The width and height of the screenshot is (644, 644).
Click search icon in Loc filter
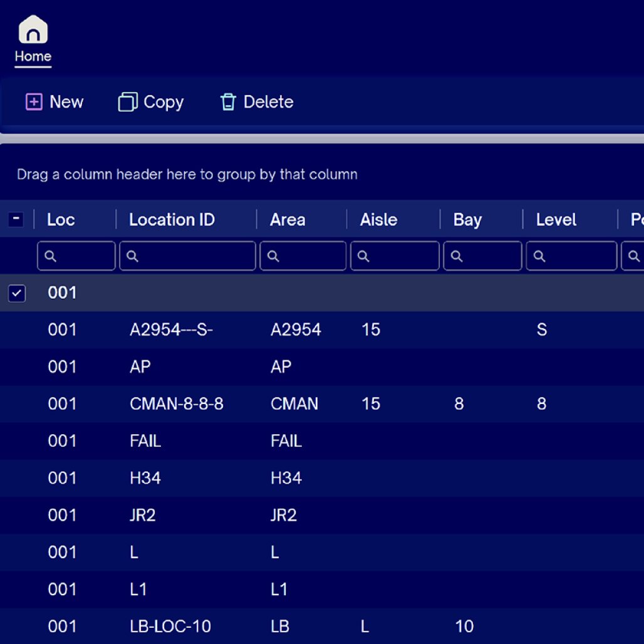pyautogui.click(x=51, y=256)
